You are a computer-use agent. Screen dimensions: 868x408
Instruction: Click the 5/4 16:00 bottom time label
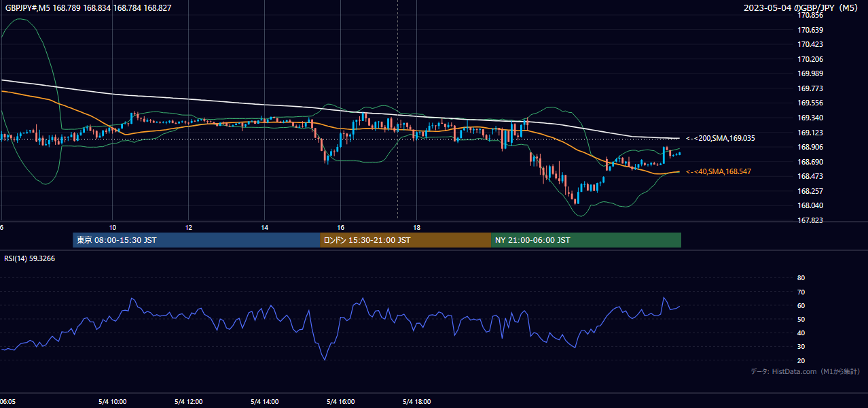[x=340, y=402]
